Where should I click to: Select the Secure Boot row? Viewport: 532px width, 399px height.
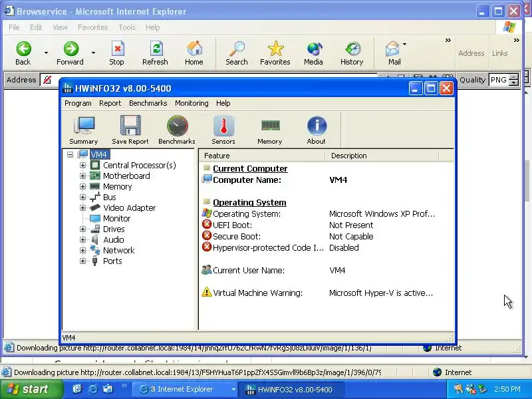(288, 237)
